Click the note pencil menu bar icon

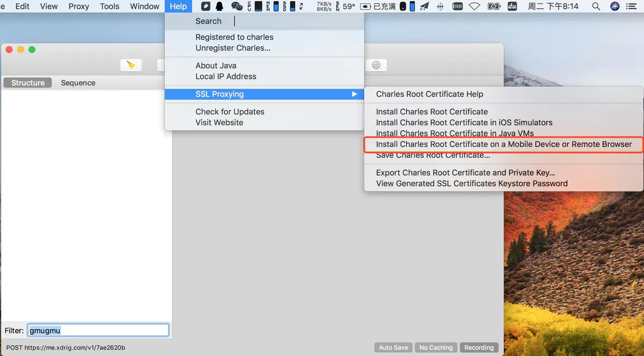point(206,6)
